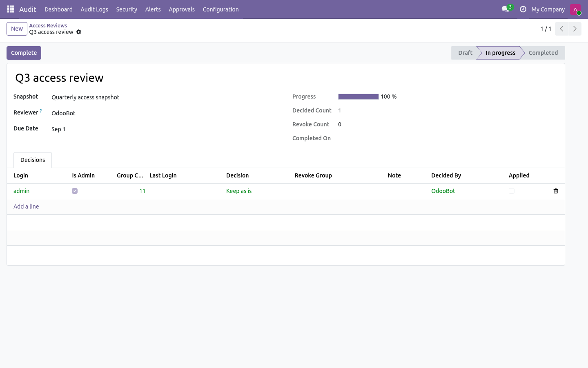Open the Dashboard menu
Viewport: 588px width, 368px height.
(x=58, y=9)
